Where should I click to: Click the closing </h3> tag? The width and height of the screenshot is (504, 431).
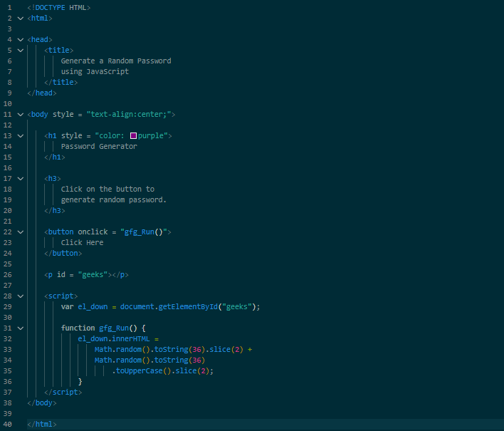[55, 210]
